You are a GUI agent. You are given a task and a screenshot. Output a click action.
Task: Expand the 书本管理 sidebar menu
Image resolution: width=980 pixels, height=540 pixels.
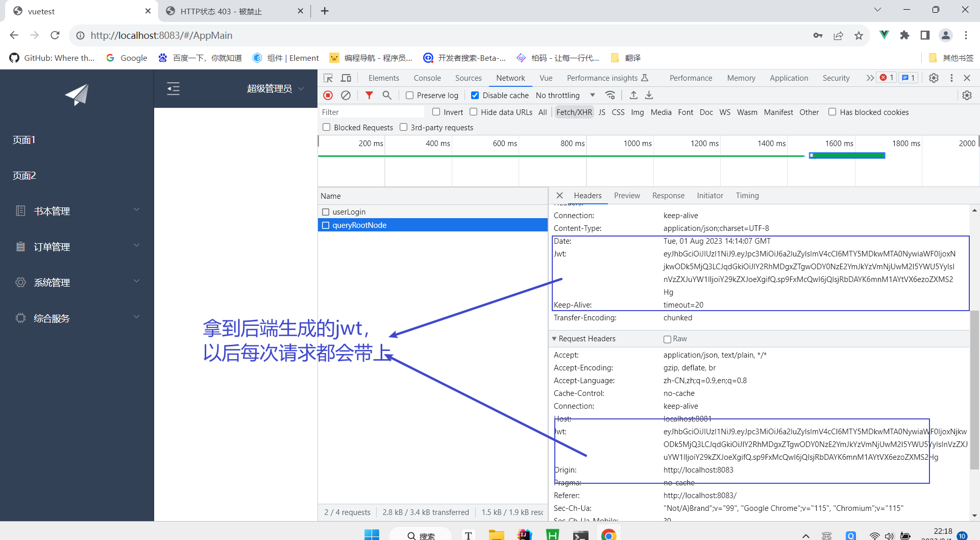[x=77, y=211]
